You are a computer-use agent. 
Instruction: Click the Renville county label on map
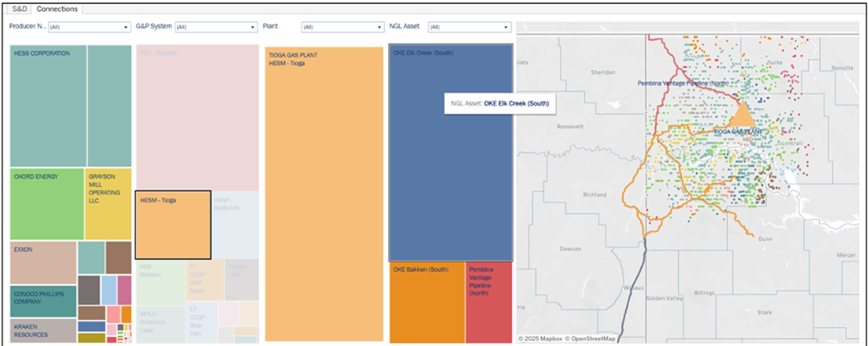(843, 68)
